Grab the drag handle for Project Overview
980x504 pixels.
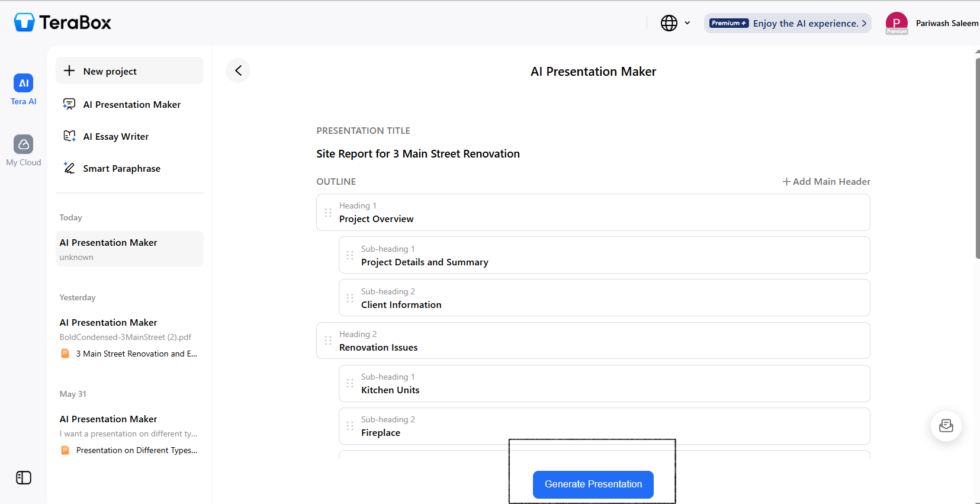328,213
